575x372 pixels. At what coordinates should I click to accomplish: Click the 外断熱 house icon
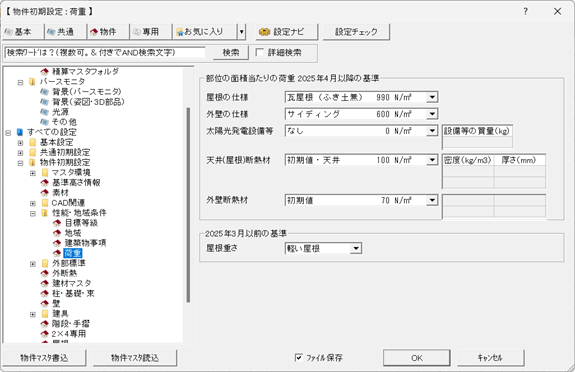pyautogui.click(x=45, y=273)
